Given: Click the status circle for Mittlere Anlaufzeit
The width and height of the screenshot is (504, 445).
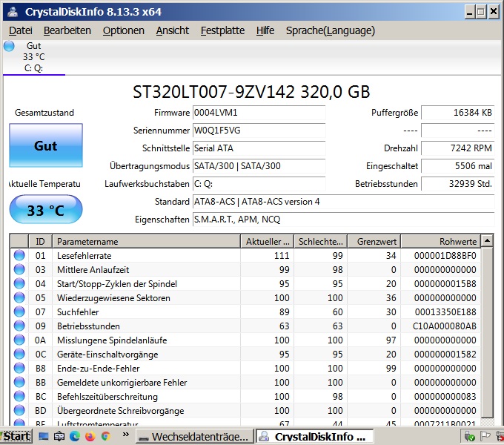Looking at the screenshot, I should click(19, 269).
